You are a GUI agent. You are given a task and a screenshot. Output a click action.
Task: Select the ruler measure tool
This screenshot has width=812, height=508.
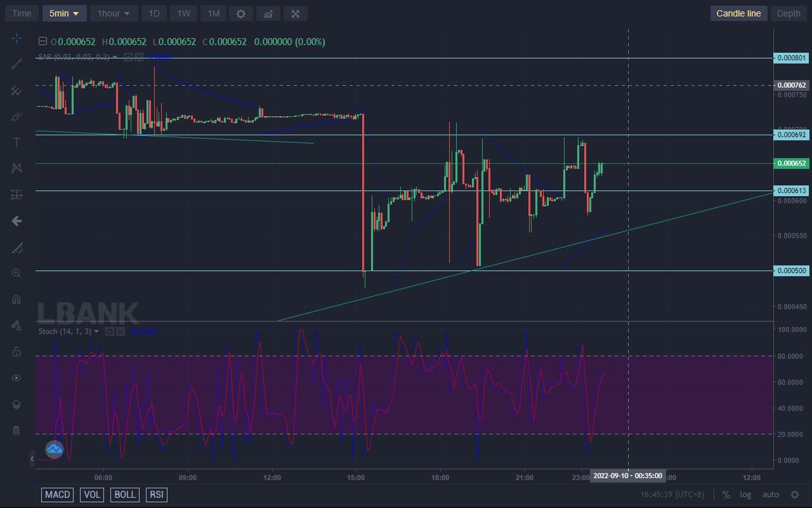tap(16, 247)
